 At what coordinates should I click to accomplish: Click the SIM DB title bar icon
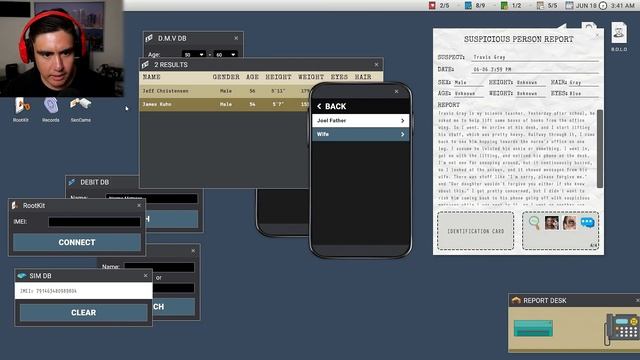(22, 276)
